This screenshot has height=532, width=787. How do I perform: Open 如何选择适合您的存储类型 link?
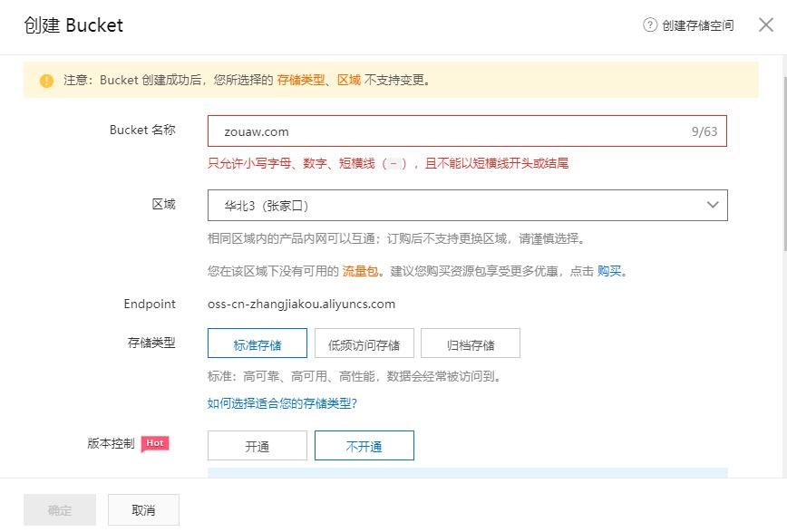pyautogui.click(x=288, y=403)
